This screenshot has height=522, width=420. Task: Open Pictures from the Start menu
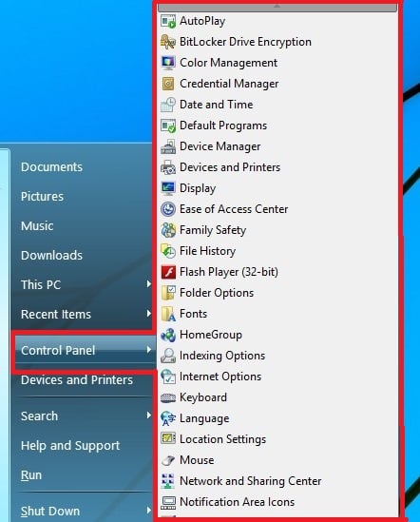pos(42,197)
